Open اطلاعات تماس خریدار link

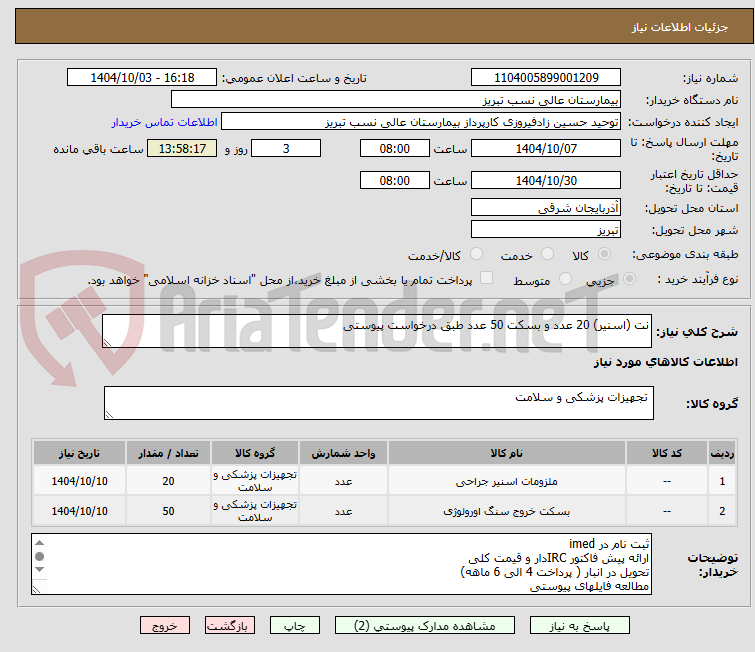(x=165, y=122)
